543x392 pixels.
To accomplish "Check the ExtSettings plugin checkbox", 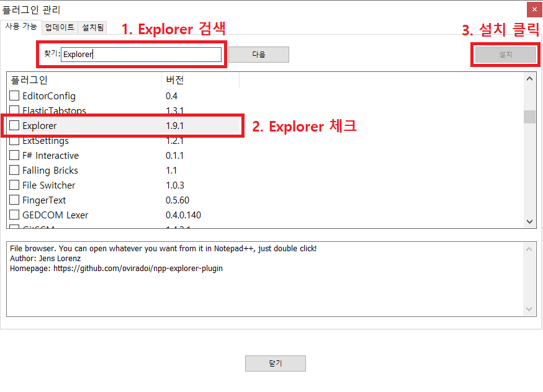I will (x=14, y=141).
